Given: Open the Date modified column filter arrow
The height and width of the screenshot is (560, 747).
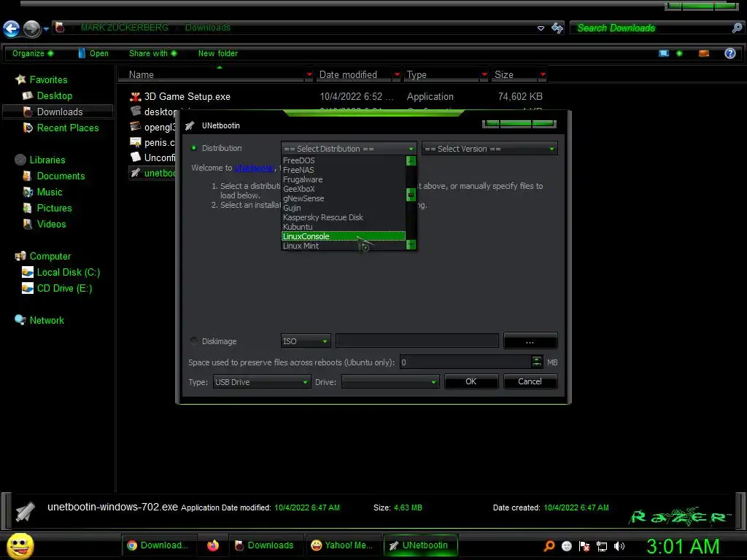Looking at the screenshot, I should pos(397,74).
